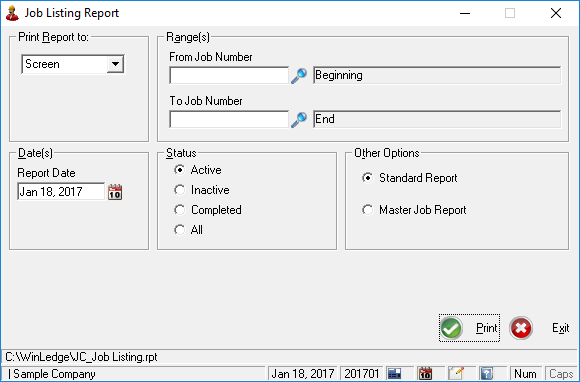This screenshot has width=580, height=382.
Task: Choose Master Job Report option
Action: (x=414, y=210)
